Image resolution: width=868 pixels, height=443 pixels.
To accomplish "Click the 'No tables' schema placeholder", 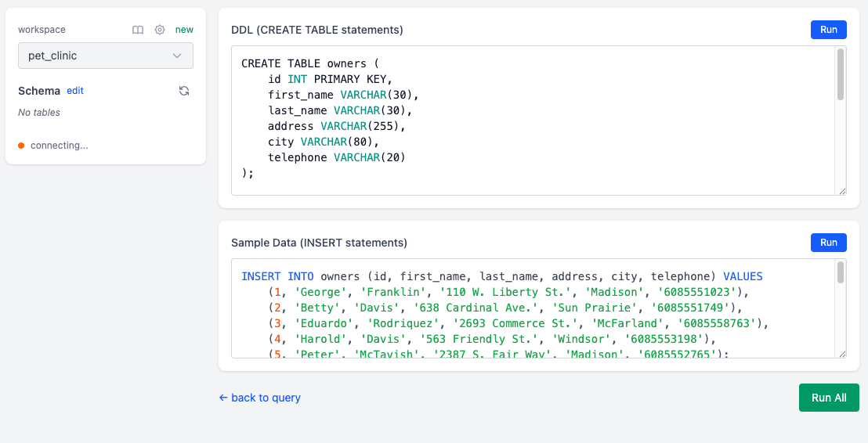I will pos(39,113).
